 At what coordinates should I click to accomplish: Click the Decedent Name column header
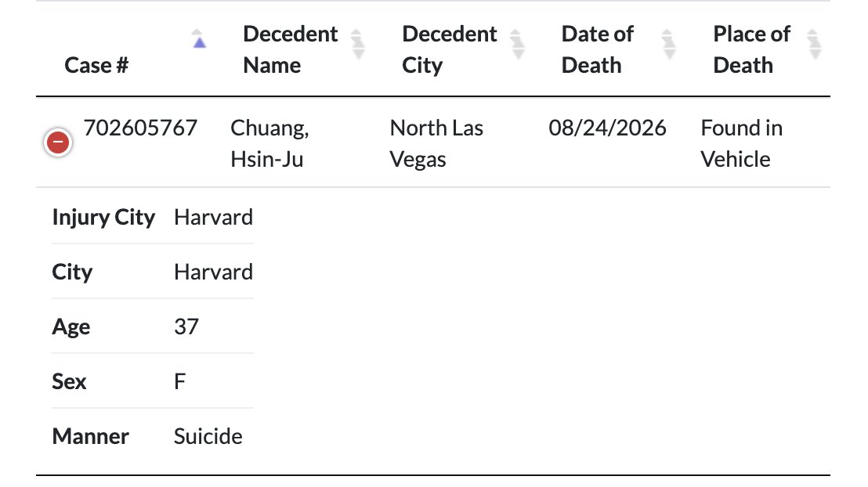tap(290, 49)
